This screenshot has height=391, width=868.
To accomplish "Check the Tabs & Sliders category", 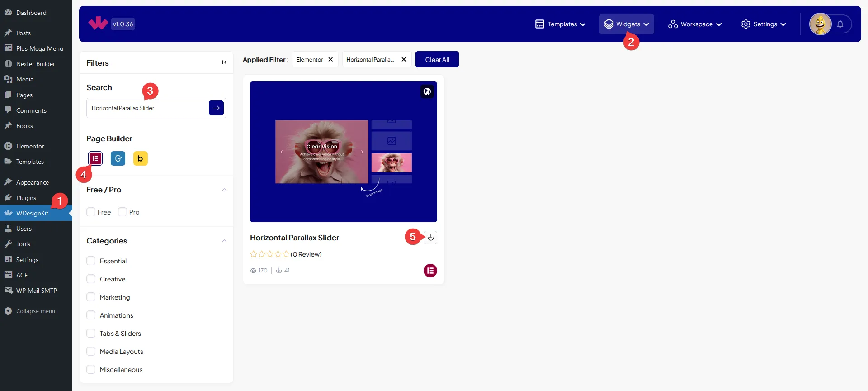I will click(91, 334).
